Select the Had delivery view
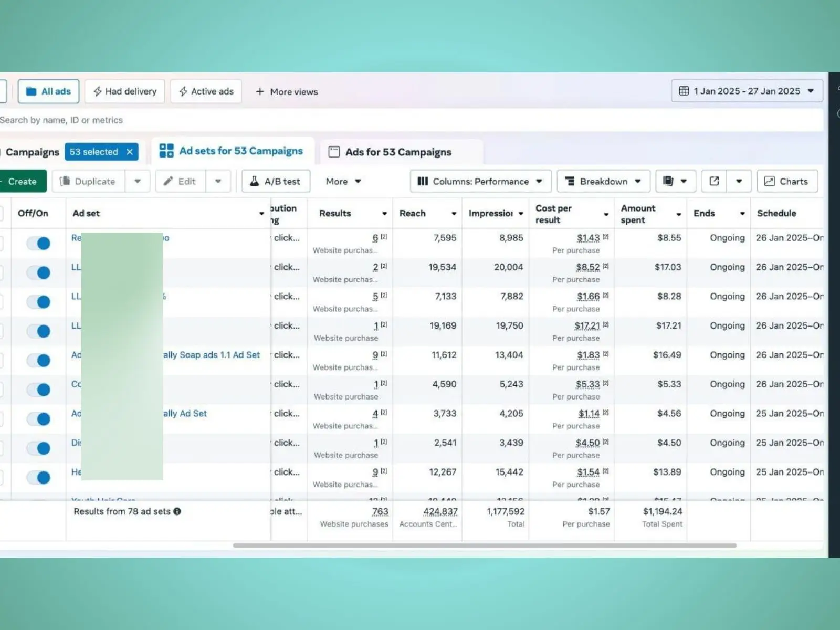The image size is (840, 630). pyautogui.click(x=124, y=91)
